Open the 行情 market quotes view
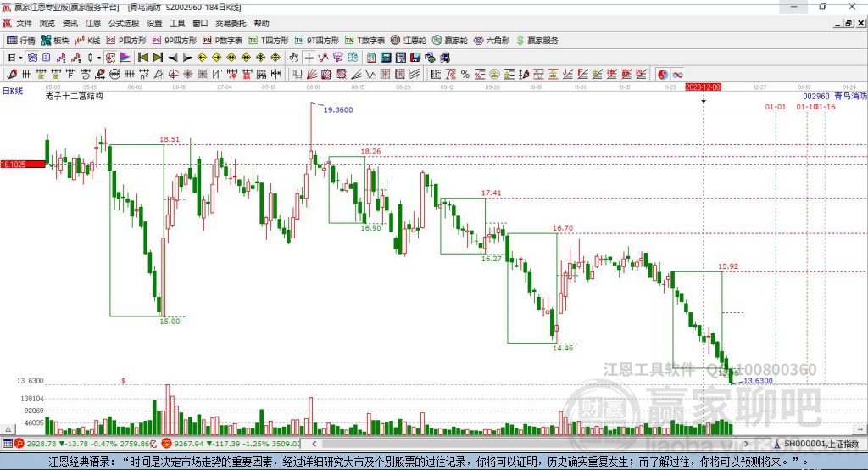The height and width of the screenshot is (470, 868). pyautogui.click(x=21, y=41)
